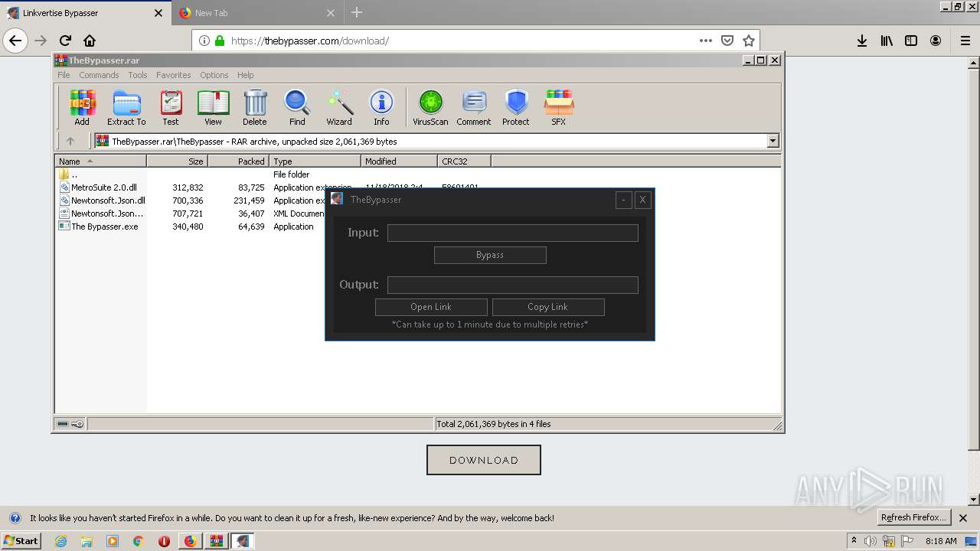Image resolution: width=980 pixels, height=551 pixels.
Task: Select the Linkvertise Bypasser tab
Action: (x=86, y=13)
